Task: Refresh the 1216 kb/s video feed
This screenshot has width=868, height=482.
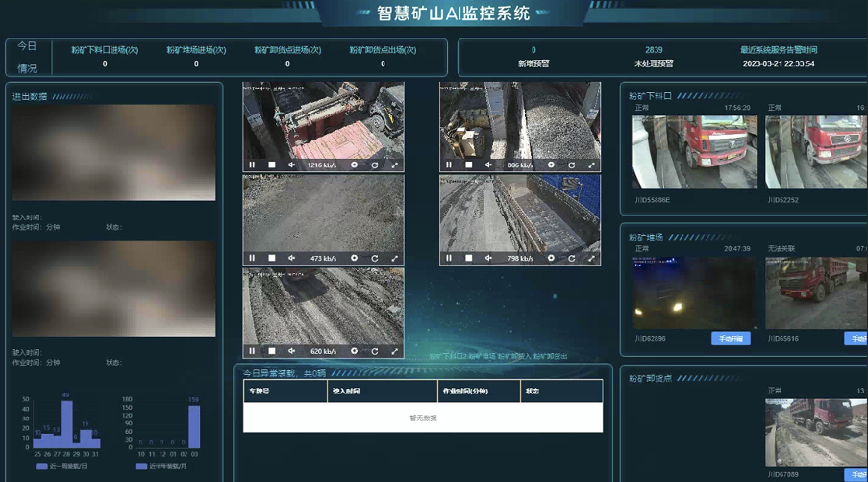Action: click(x=375, y=165)
